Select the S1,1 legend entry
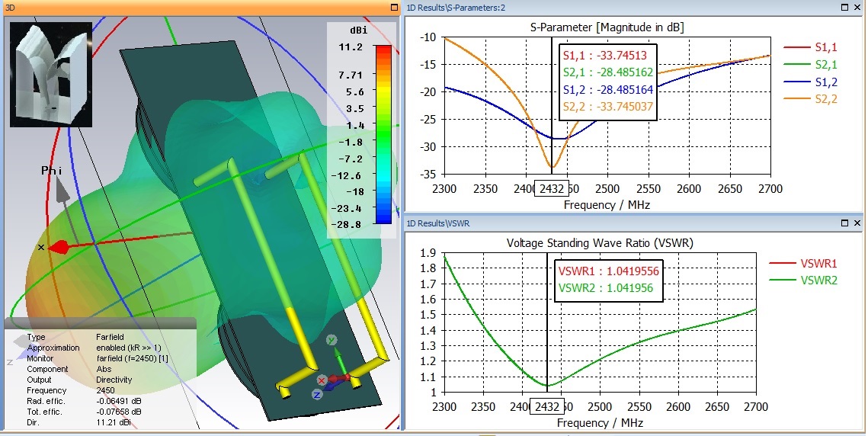868x436 pixels. click(810, 48)
